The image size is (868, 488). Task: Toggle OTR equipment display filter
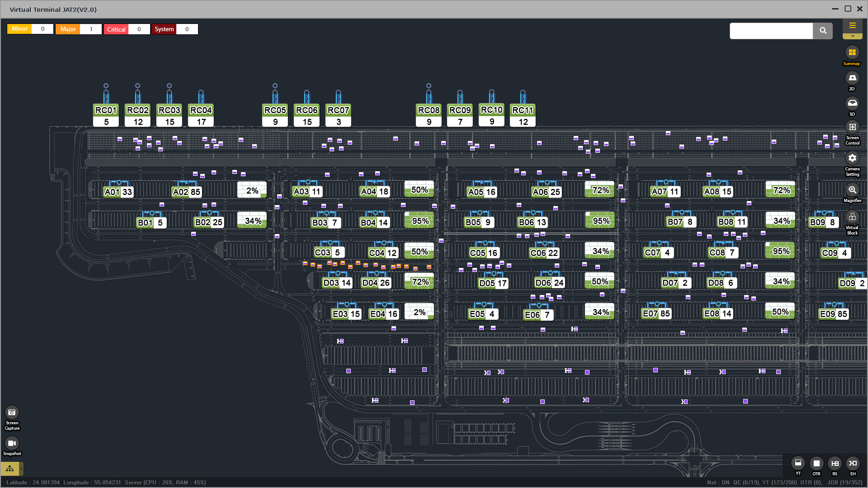tap(816, 463)
